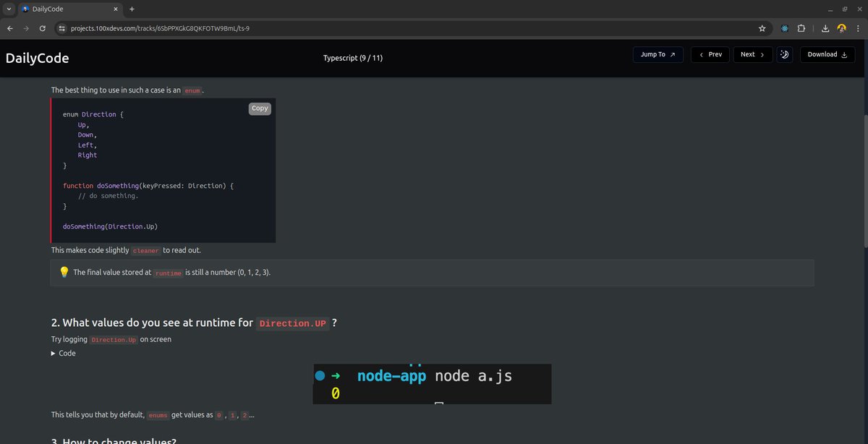This screenshot has height=444, width=868.
Task: Click the 'Right' enum member line
Action: point(88,155)
